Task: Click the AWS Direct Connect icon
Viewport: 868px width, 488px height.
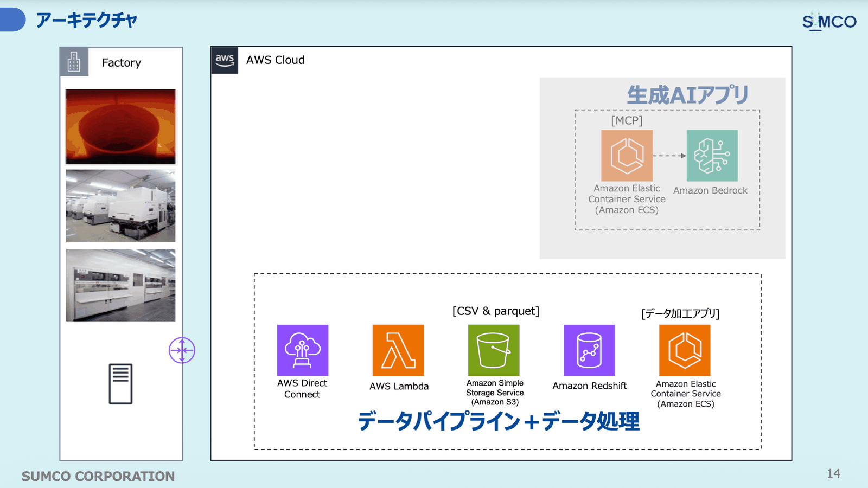Action: pyautogui.click(x=302, y=350)
